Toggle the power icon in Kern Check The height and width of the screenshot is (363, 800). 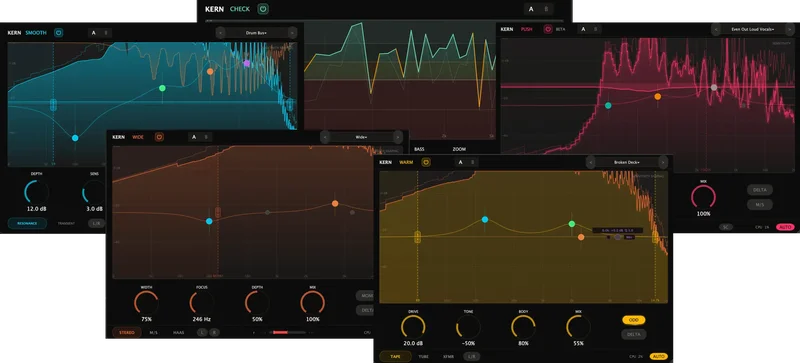[263, 9]
